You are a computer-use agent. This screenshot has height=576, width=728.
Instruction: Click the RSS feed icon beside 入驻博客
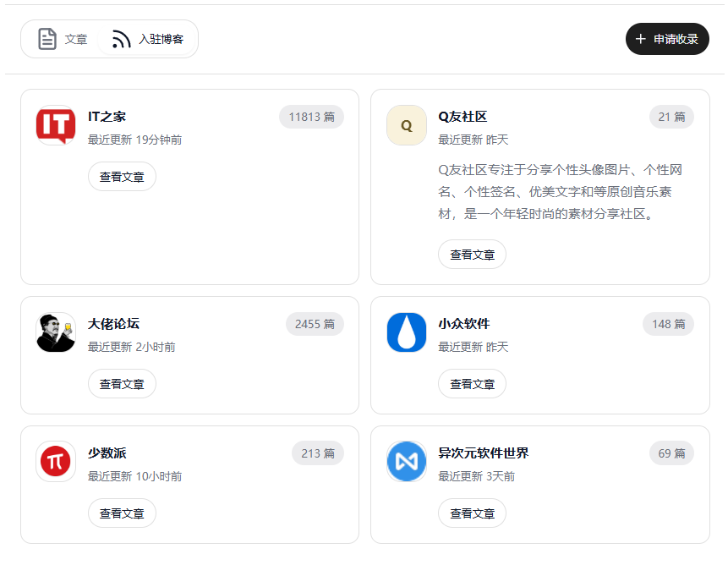click(x=121, y=39)
